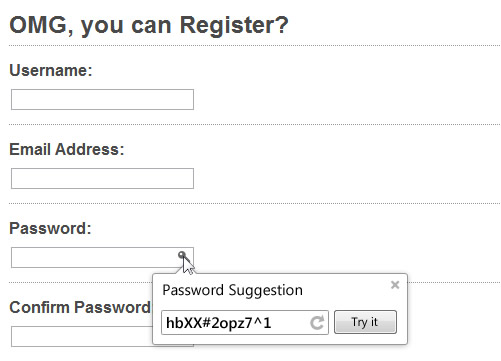
Task: Click the dotted divider under the heading
Action: tap(255, 45)
